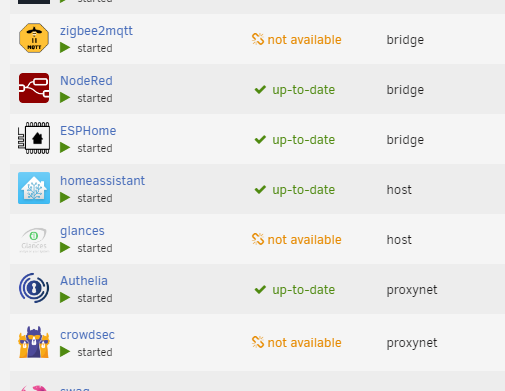Screen dimensions: 505x391
Task: Click the green checkmark next to Authelia
Action: [260, 289]
